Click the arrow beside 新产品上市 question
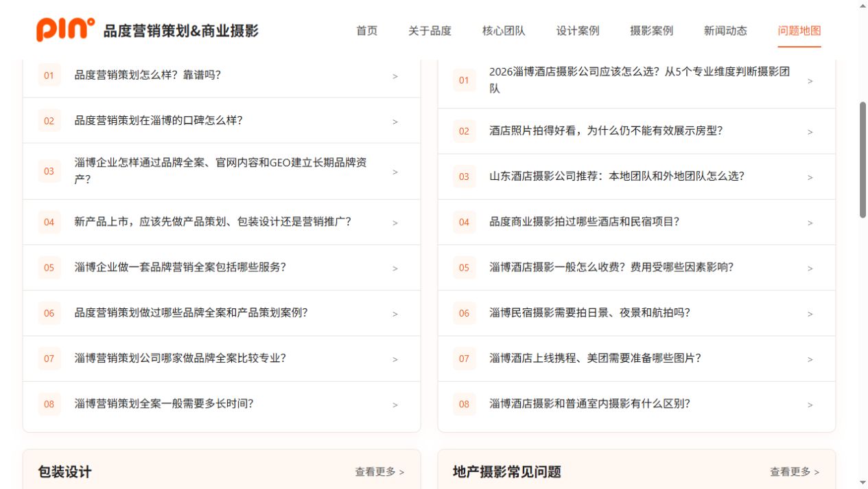Viewport: 868px width, 489px height. click(x=395, y=223)
